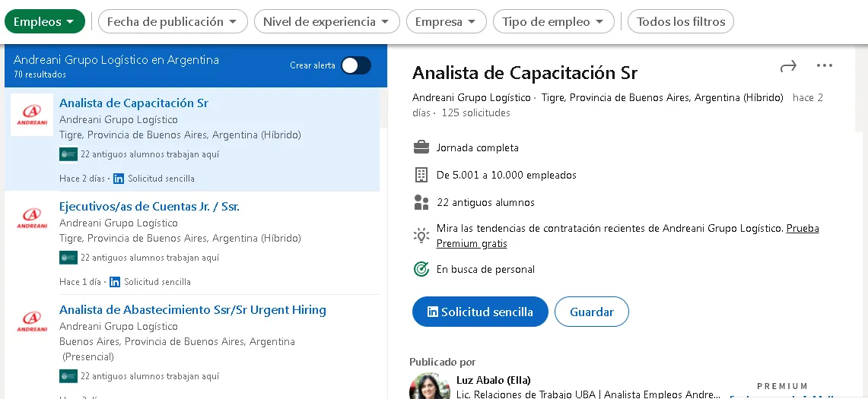Click school icon in Analista de Abastecimiento card

[x=68, y=376]
